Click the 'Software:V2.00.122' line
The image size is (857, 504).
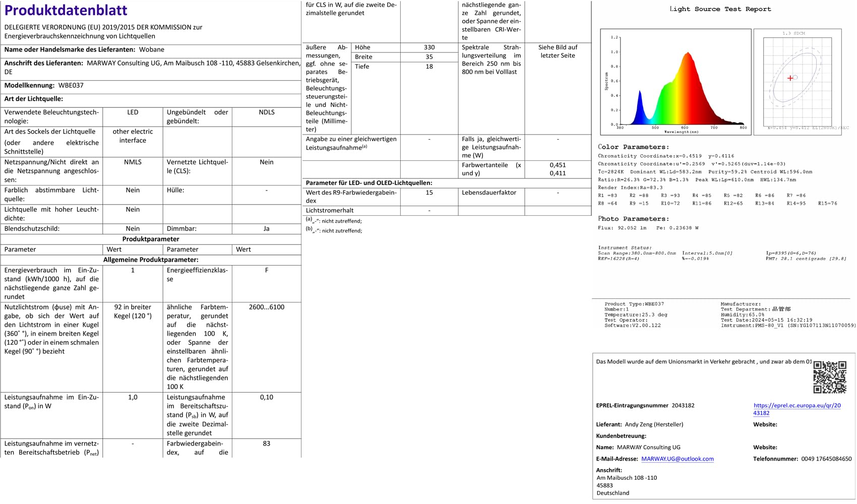coord(633,325)
